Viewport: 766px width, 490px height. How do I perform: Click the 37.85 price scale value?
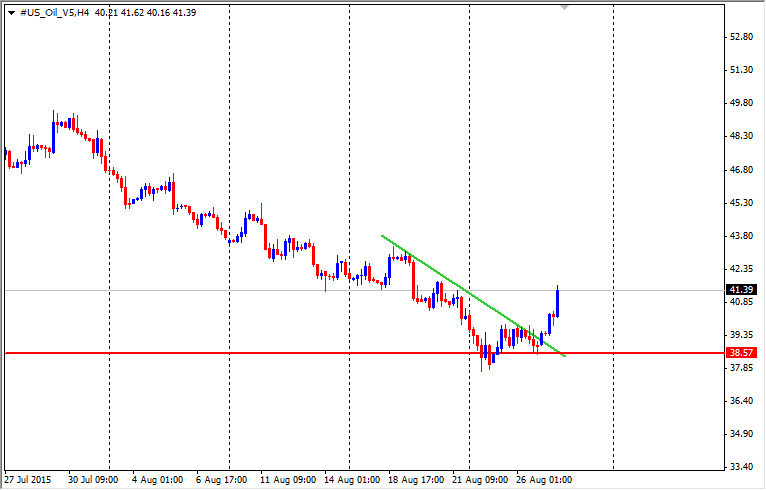pos(741,367)
